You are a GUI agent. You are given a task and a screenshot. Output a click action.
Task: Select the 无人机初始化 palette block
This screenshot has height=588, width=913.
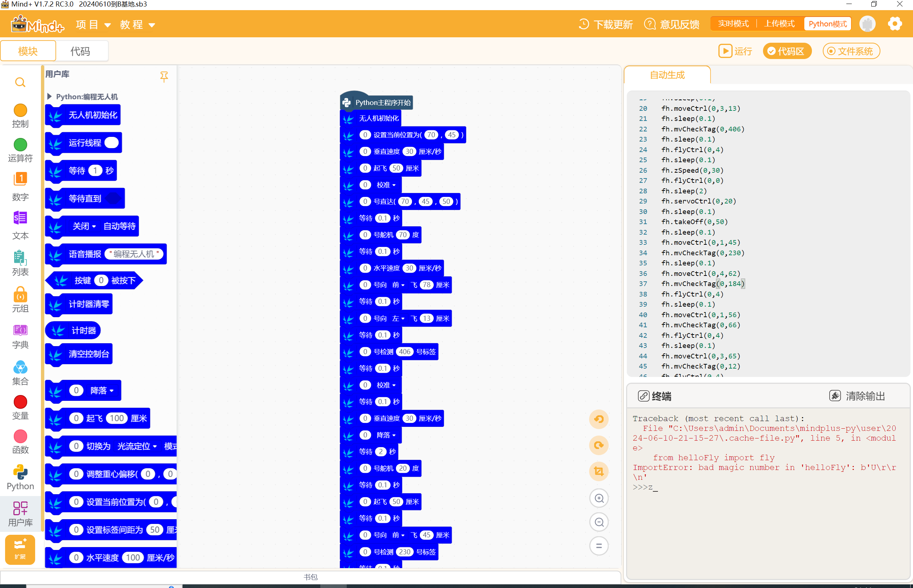83,115
